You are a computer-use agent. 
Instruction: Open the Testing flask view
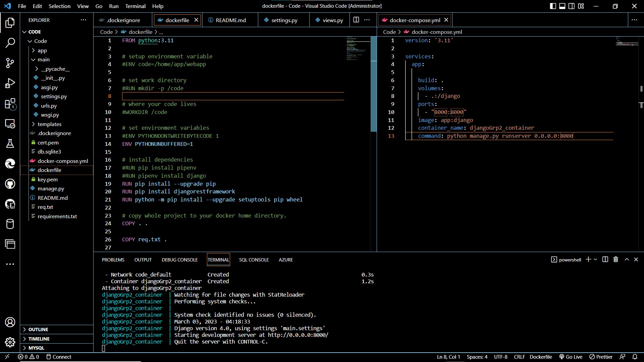click(x=10, y=143)
